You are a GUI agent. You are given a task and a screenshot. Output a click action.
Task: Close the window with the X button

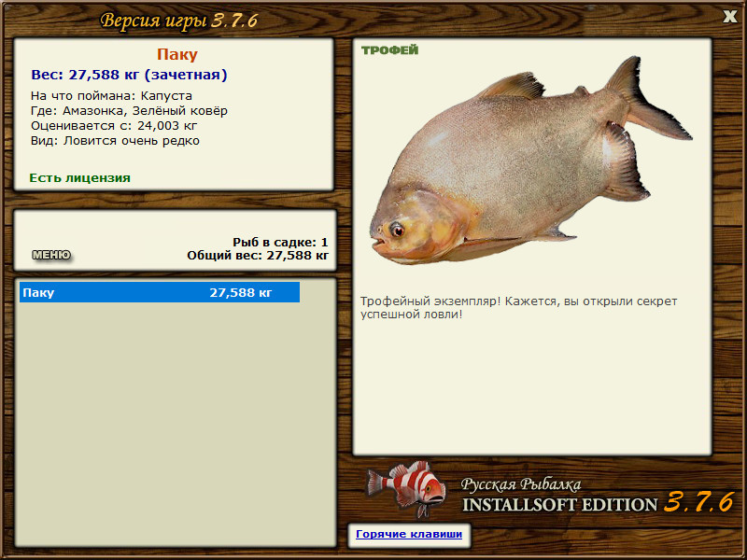[730, 17]
